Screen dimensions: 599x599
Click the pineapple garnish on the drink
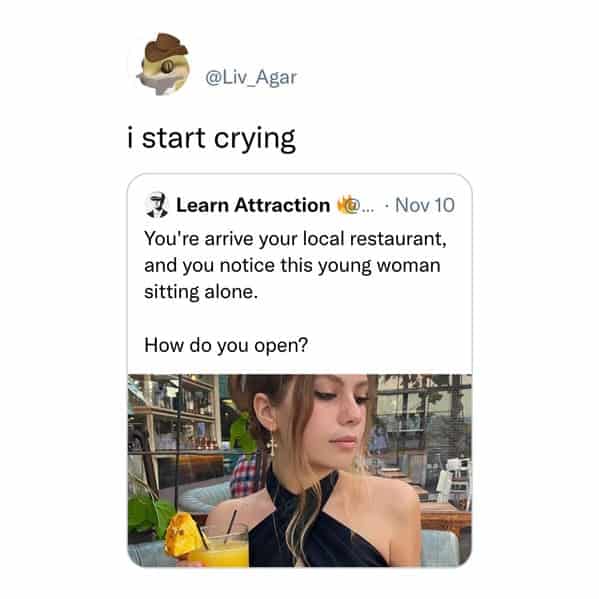click(182, 535)
